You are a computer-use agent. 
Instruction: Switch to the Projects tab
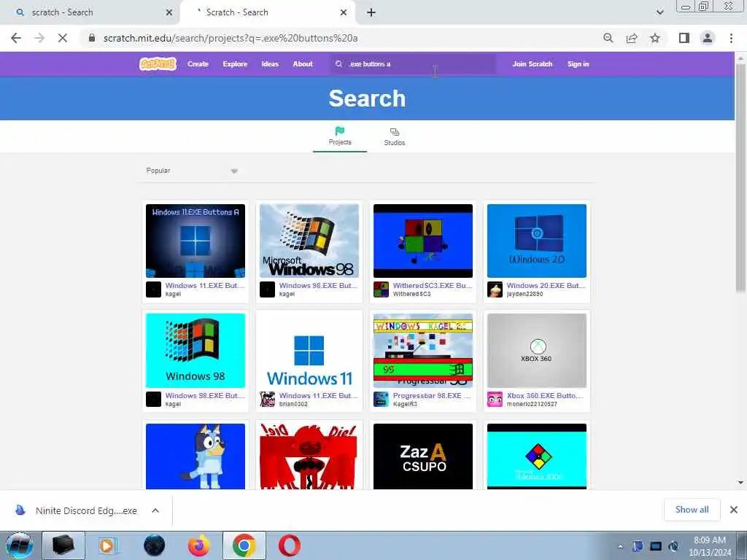[x=340, y=136]
